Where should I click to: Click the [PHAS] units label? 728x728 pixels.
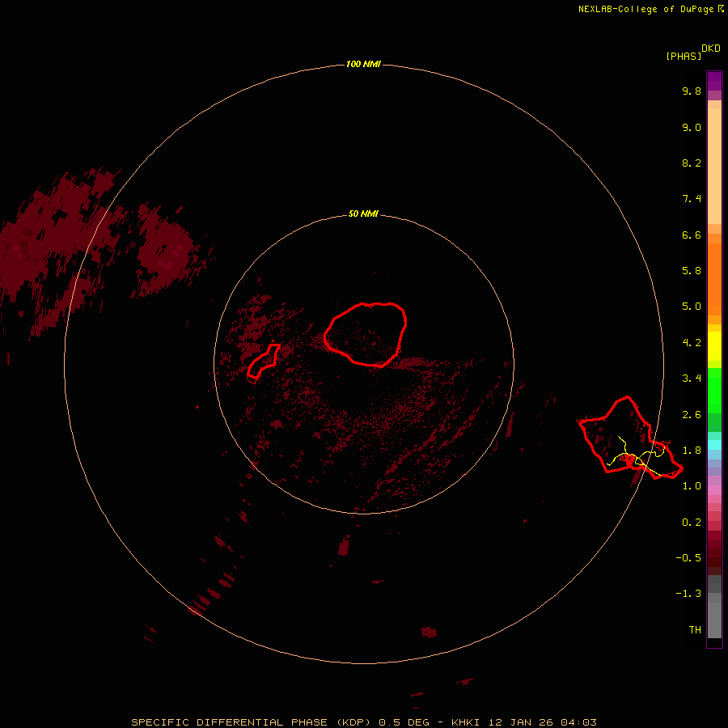[684, 56]
